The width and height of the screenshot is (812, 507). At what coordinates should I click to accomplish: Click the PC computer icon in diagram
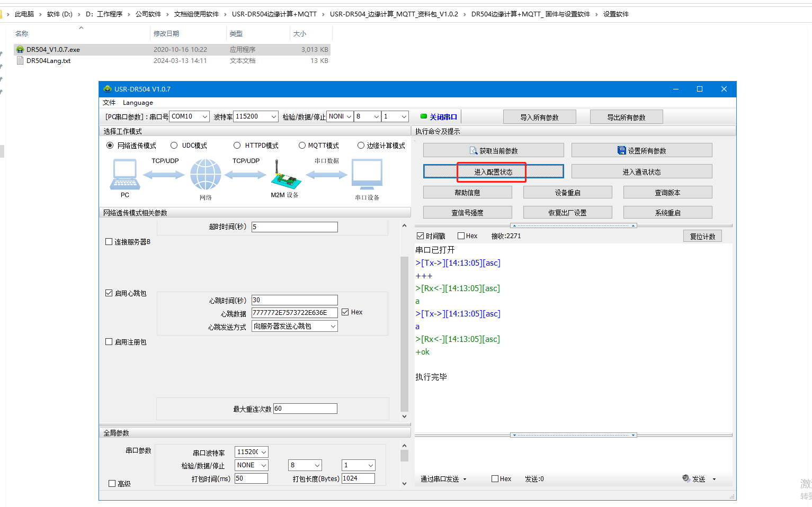point(125,175)
